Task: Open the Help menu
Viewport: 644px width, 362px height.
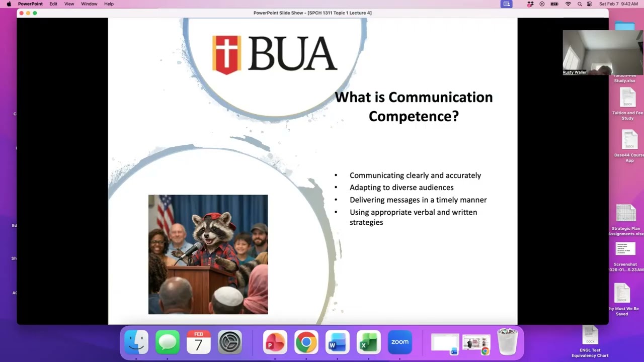Action: tap(109, 4)
